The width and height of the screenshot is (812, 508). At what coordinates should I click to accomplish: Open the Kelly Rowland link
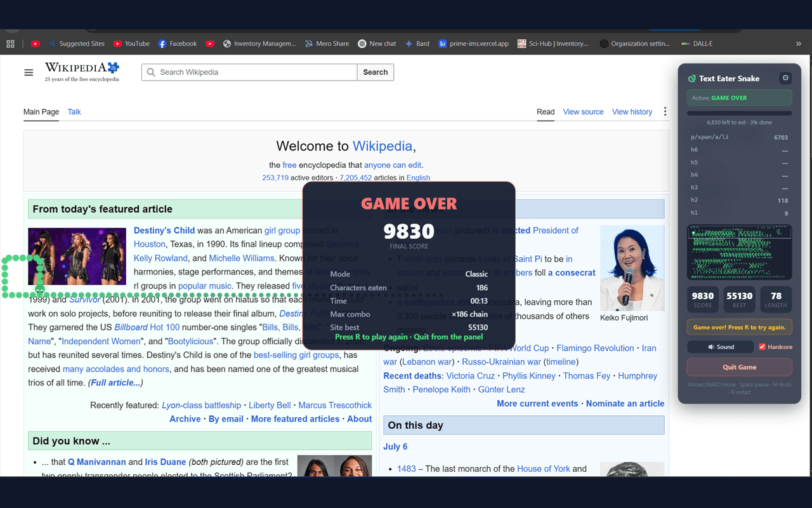tap(160, 258)
